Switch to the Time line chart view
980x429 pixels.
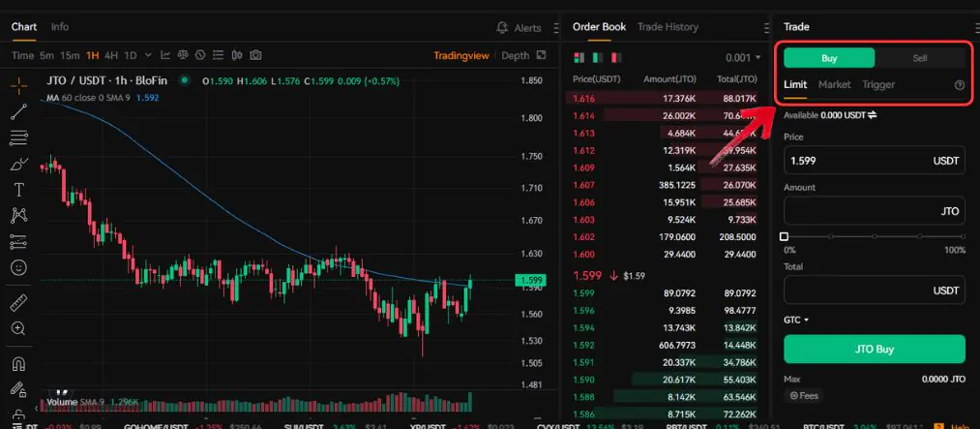[x=22, y=55]
